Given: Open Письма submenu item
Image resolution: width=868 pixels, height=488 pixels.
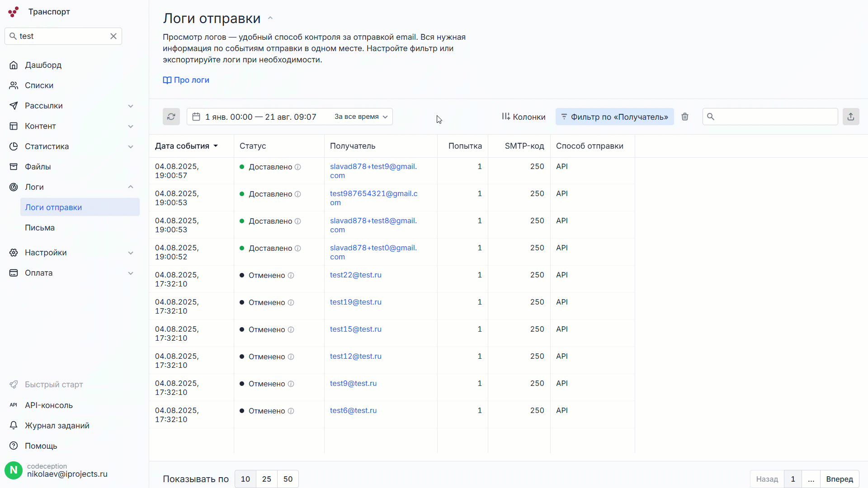Looking at the screenshot, I should coord(40,228).
